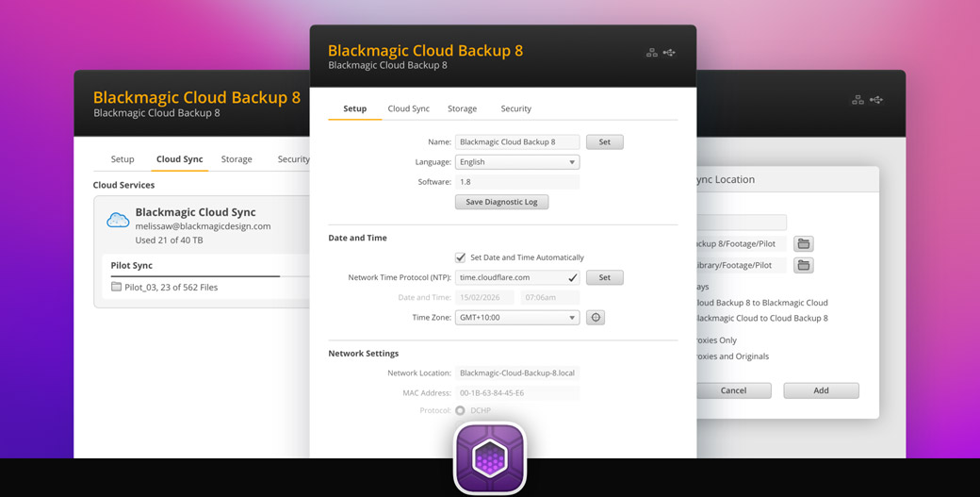Click the Time field 07:06am
This screenshot has height=497, width=980.
click(550, 298)
